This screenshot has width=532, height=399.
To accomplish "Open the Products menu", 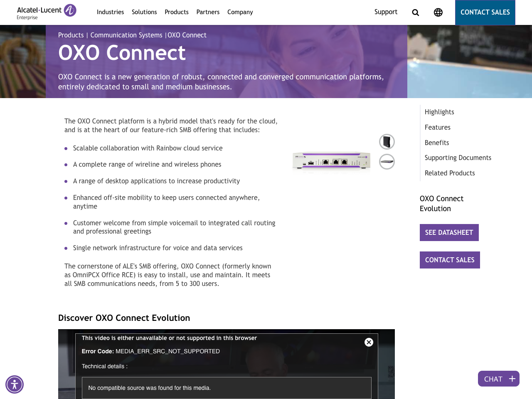I will pyautogui.click(x=177, y=12).
